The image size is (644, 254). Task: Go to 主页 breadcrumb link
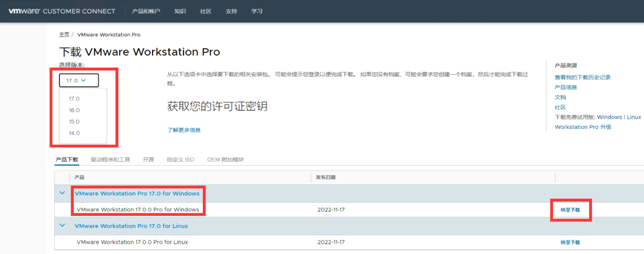pyautogui.click(x=64, y=35)
